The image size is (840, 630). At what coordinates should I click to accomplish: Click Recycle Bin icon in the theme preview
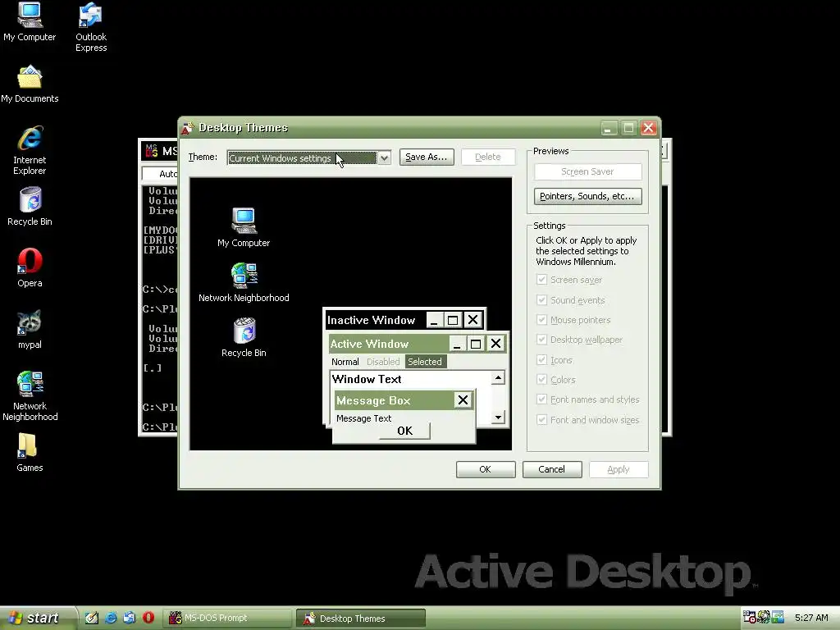244,331
